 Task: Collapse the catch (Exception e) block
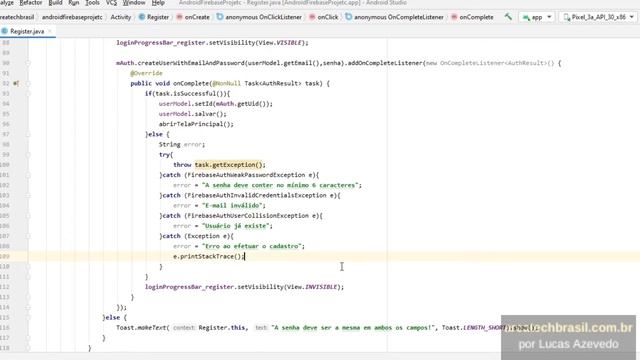[x=28, y=236]
